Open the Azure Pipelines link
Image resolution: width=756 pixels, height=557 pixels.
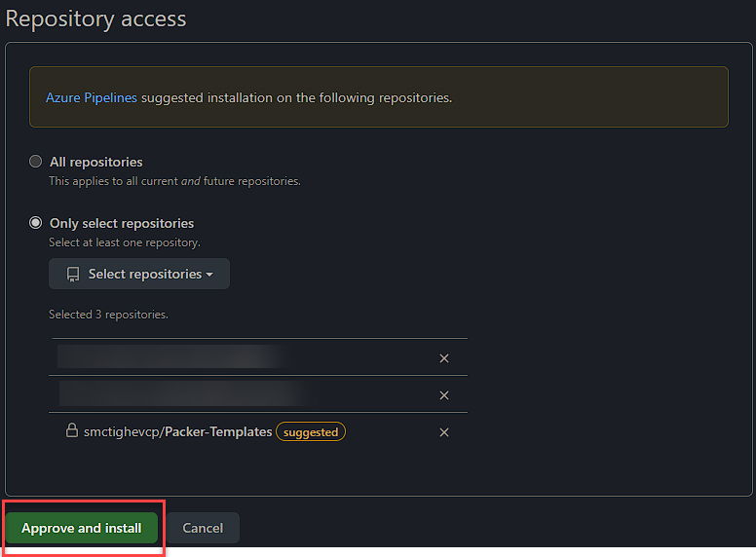(92, 97)
